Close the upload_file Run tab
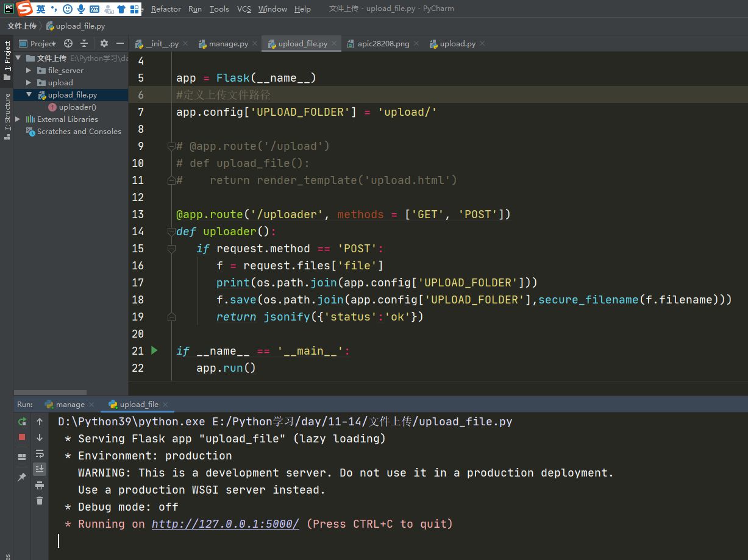The height and width of the screenshot is (560, 748). click(x=165, y=405)
